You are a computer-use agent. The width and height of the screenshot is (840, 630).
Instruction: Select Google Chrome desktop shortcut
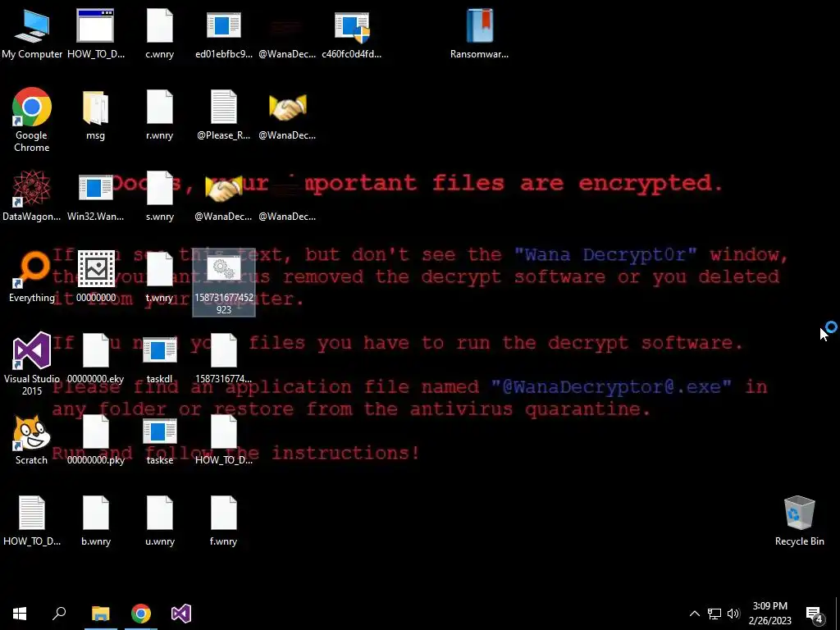pyautogui.click(x=32, y=120)
